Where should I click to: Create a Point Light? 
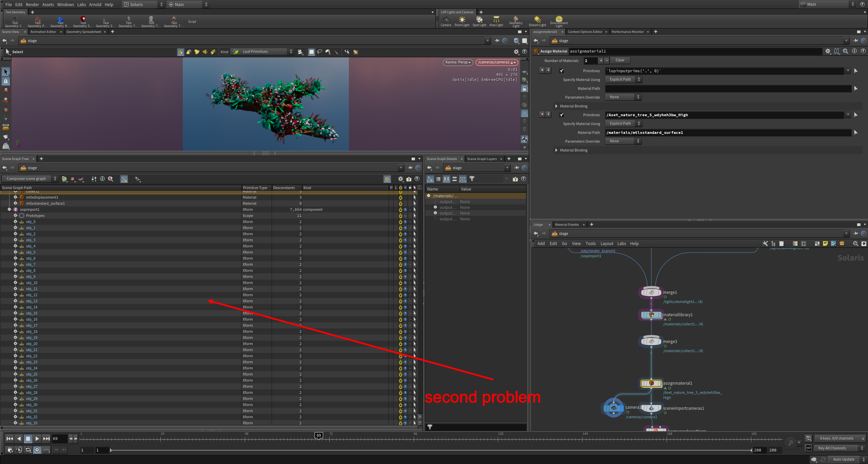coord(462,21)
